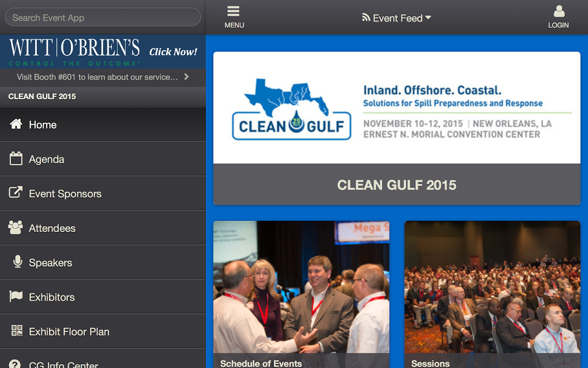Click the Home house icon

[x=16, y=124]
